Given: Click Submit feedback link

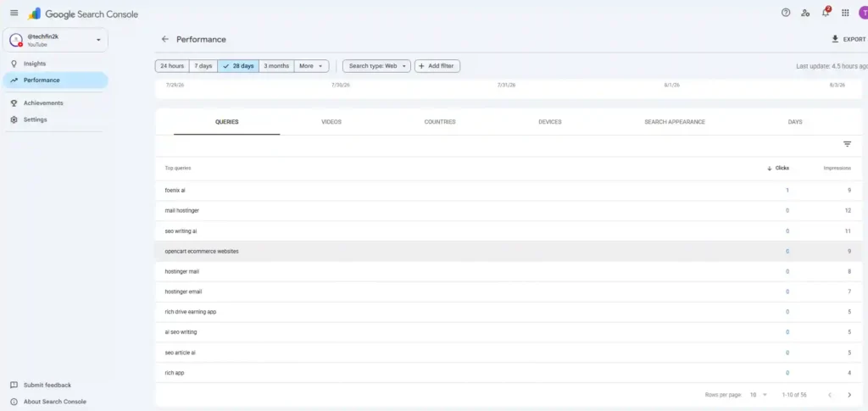Looking at the screenshot, I should (42, 385).
